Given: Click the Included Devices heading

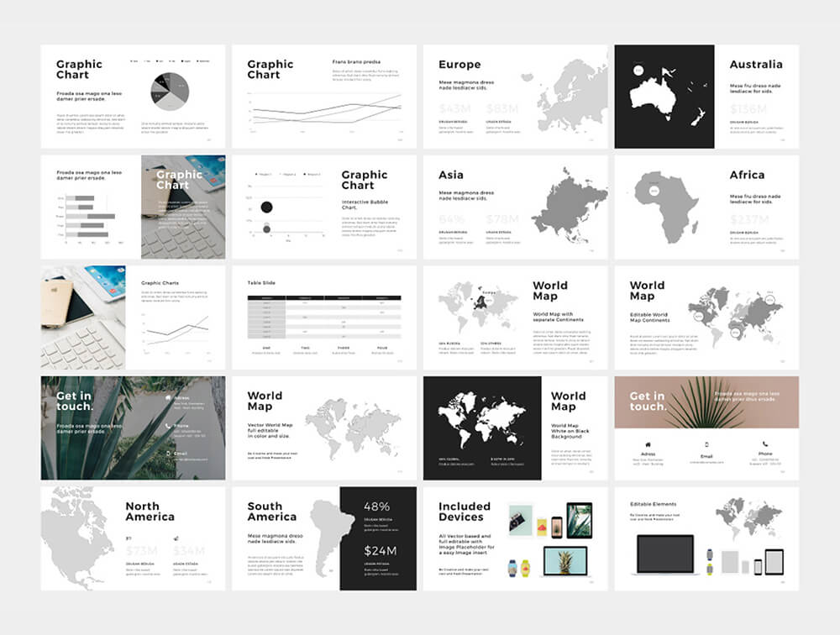Looking at the screenshot, I should 464,511.
